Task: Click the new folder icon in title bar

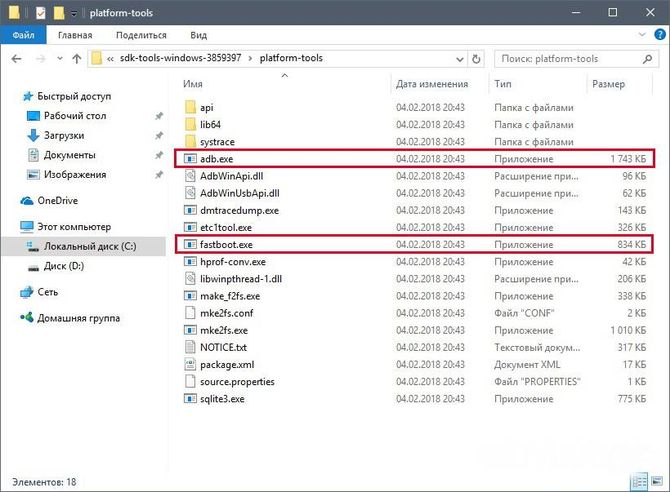Action: click(59, 13)
